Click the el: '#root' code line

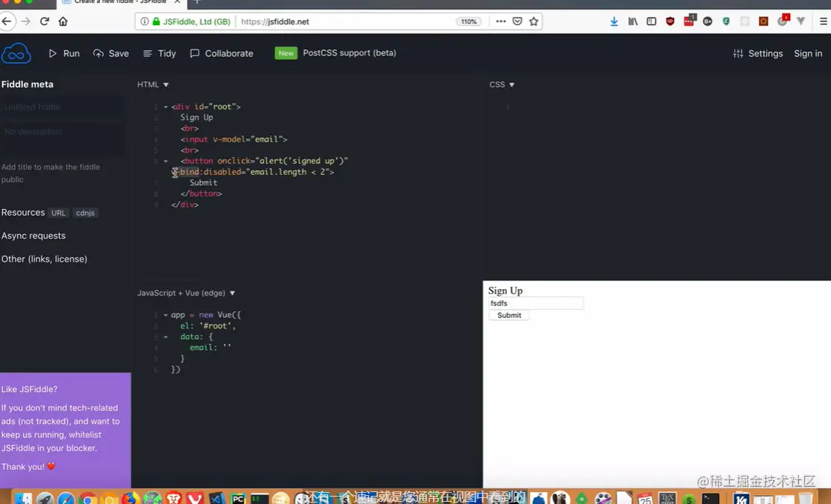208,326
